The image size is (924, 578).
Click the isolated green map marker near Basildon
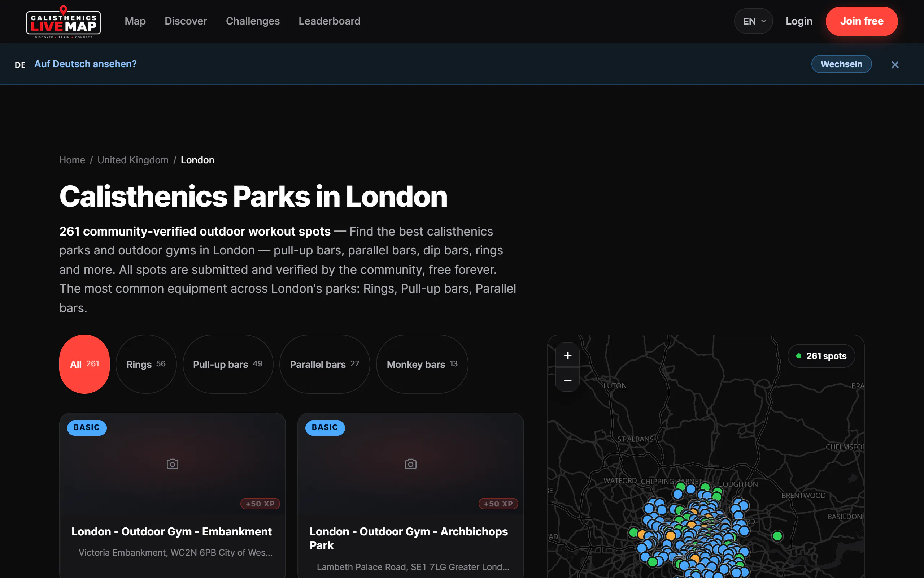(x=777, y=536)
